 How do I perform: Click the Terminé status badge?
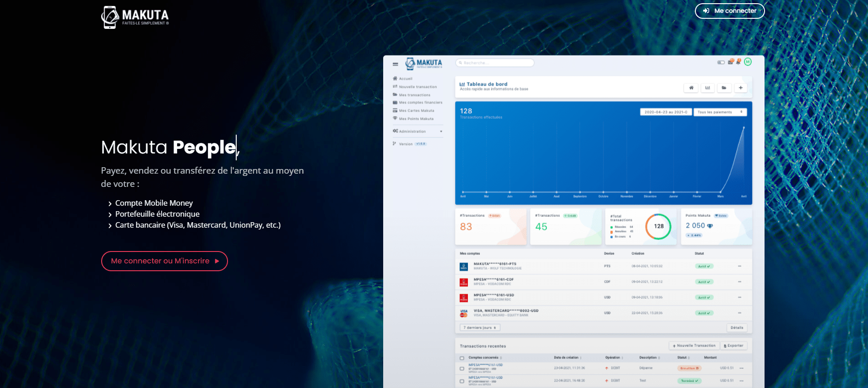(x=689, y=381)
